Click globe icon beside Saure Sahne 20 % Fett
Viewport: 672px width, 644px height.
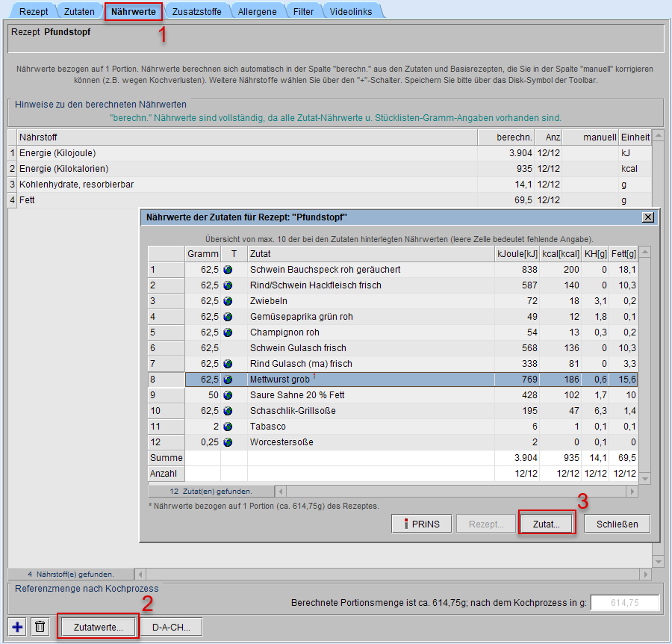click(228, 395)
